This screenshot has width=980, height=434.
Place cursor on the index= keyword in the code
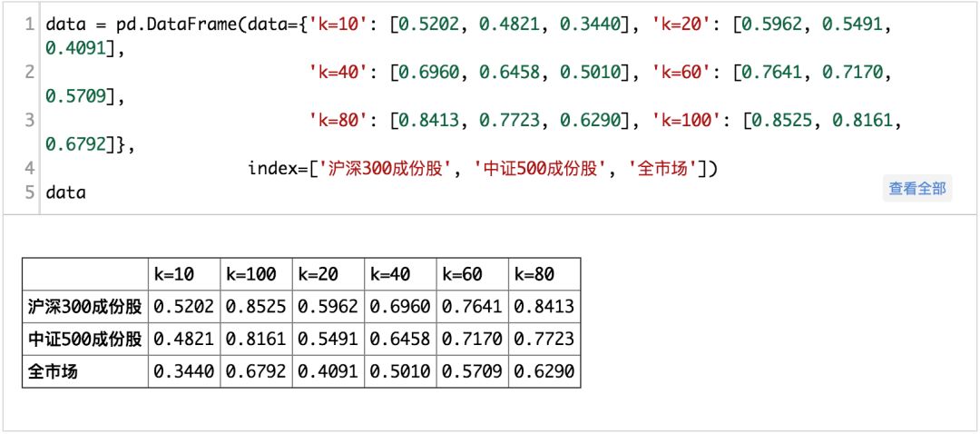pyautogui.click(x=277, y=168)
